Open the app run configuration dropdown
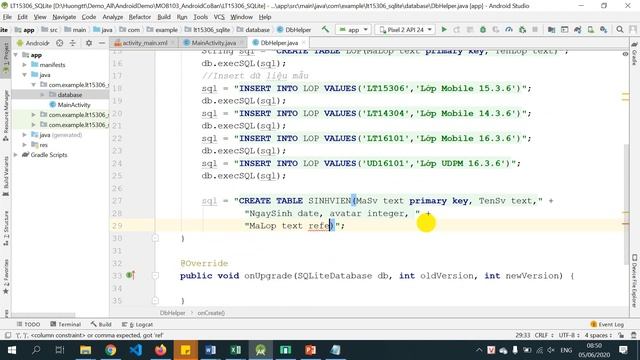Screen dimensions: 640x360 tap(353, 29)
